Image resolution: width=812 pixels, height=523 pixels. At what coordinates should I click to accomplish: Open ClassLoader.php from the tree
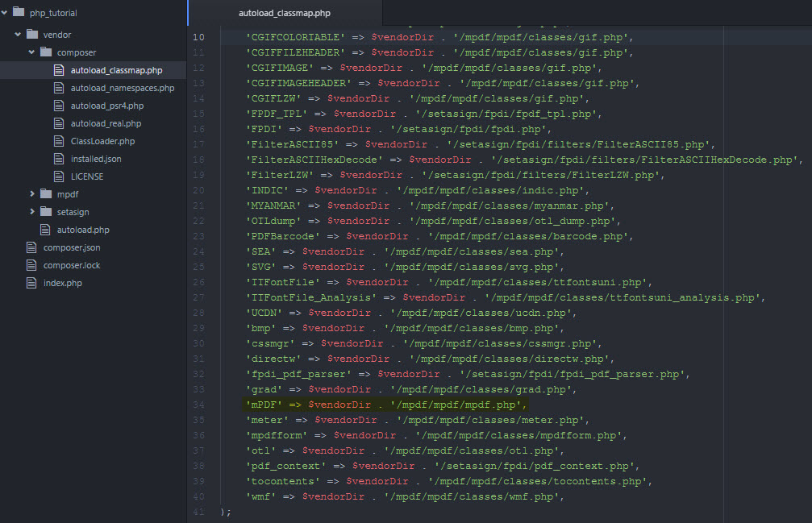click(102, 141)
